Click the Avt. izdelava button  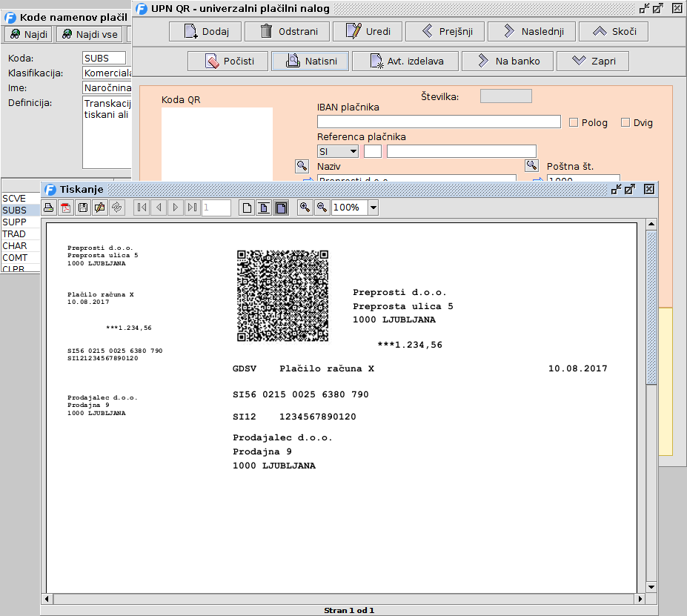[405, 61]
